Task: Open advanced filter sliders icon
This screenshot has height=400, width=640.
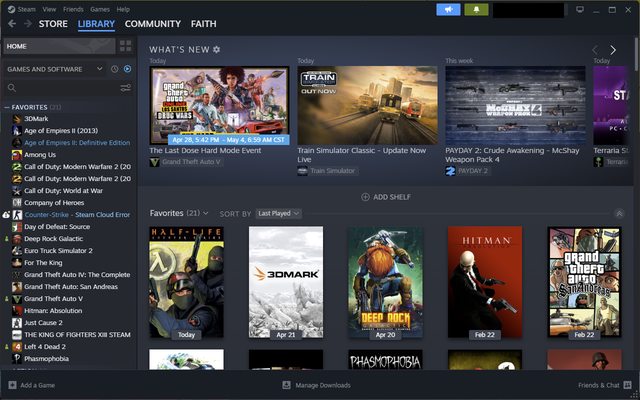Action: 126,88
